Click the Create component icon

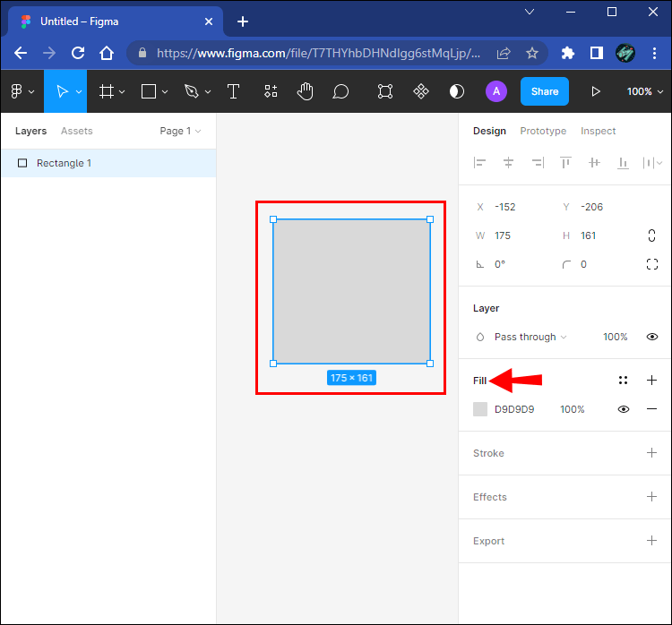coord(420,91)
